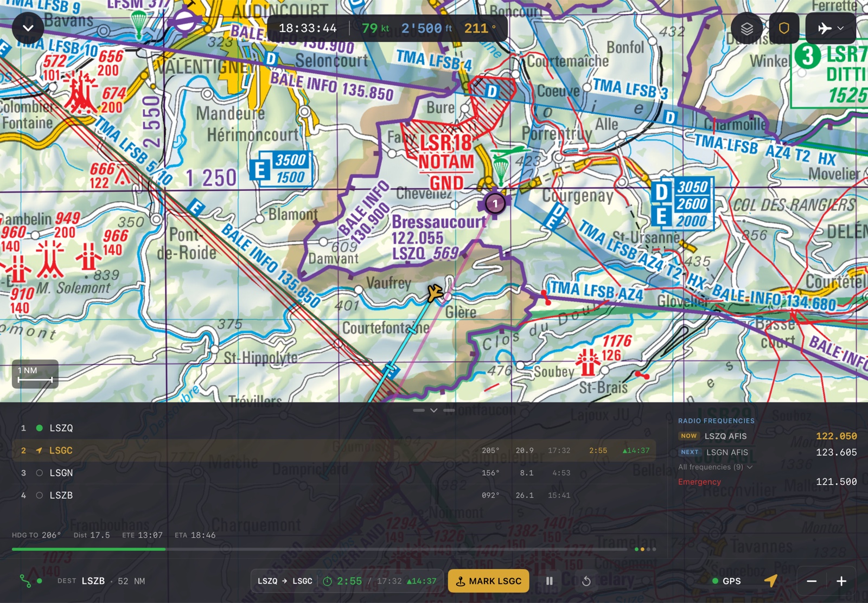Click the route progress bar

click(x=320, y=549)
